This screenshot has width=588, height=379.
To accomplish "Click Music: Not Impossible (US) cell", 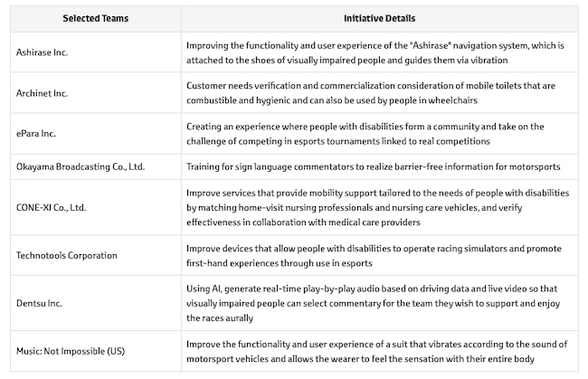I will (72, 351).
